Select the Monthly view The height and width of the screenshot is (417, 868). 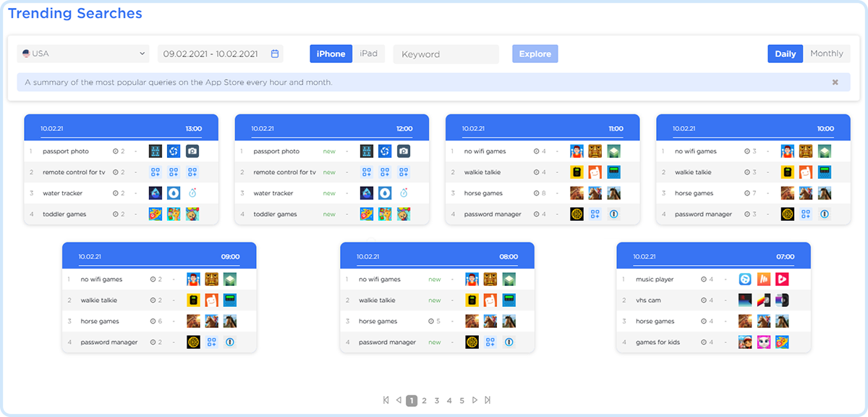tap(826, 54)
